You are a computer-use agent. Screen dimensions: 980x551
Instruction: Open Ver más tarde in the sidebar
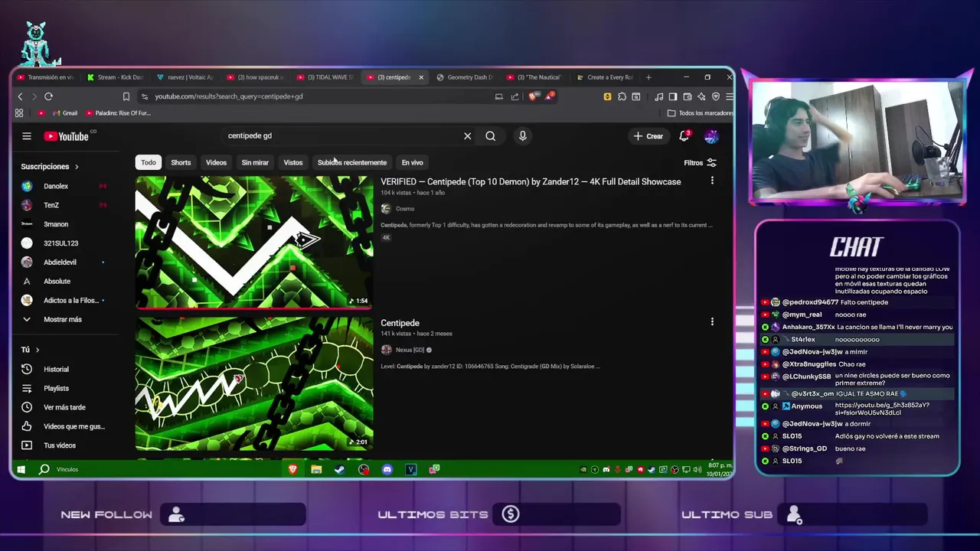64,408
